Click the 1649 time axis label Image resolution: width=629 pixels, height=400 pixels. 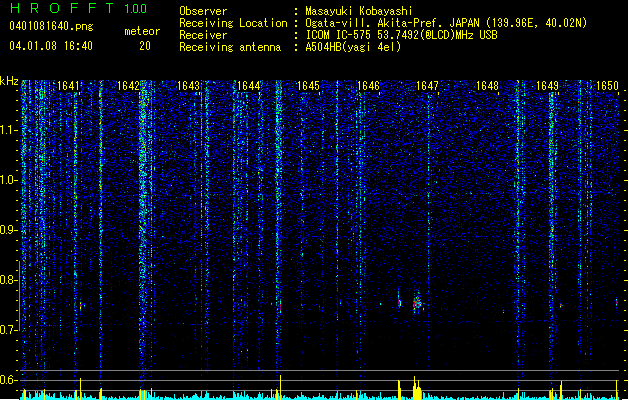548,86
